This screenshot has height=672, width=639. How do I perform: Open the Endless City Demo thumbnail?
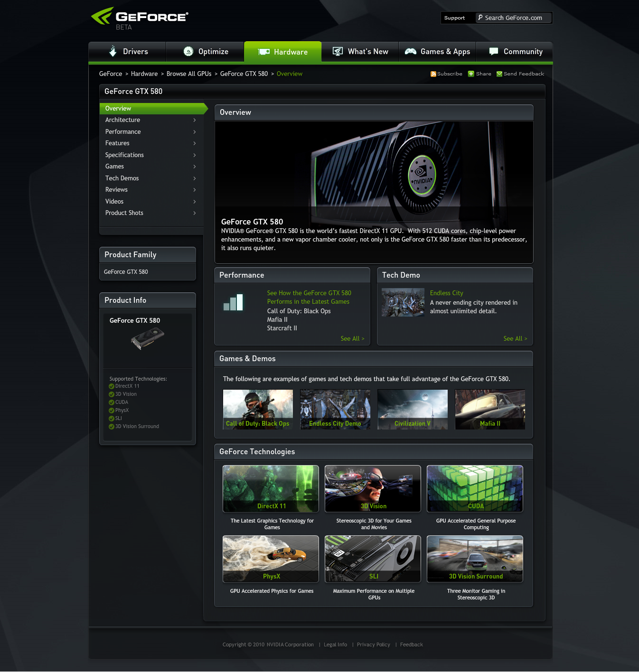tap(335, 410)
